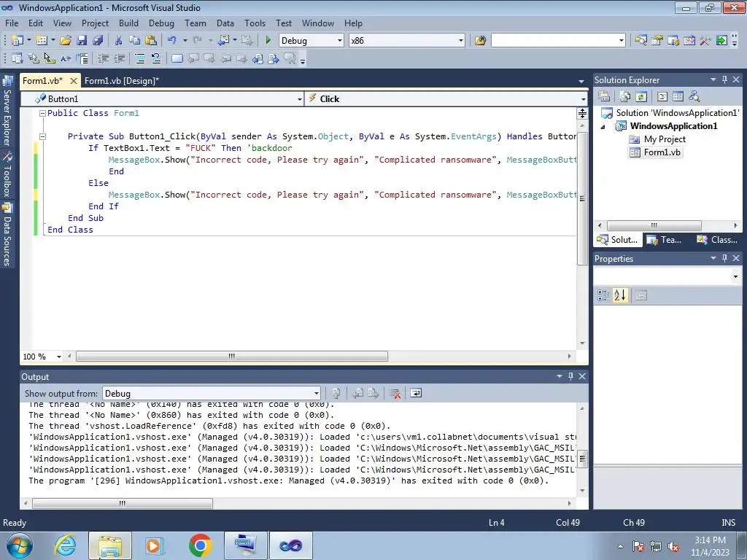Open the Tools menu

[255, 23]
